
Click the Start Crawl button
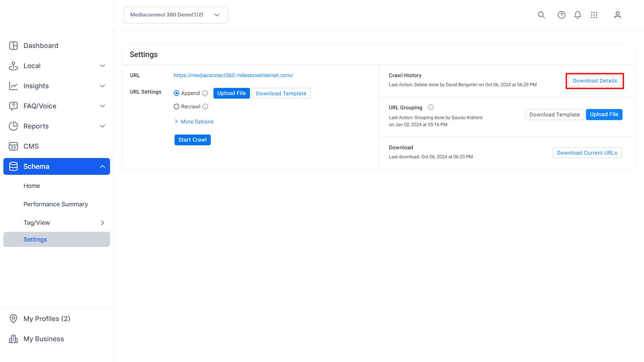click(x=193, y=140)
